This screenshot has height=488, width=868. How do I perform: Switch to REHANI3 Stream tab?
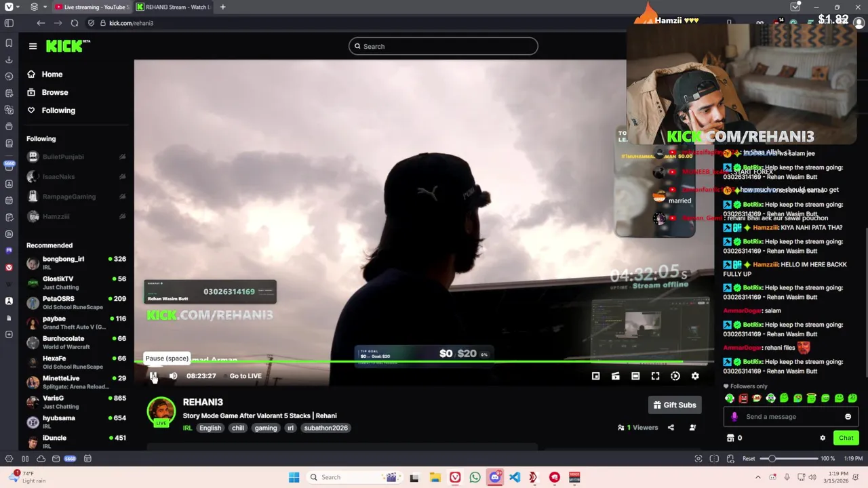point(173,7)
